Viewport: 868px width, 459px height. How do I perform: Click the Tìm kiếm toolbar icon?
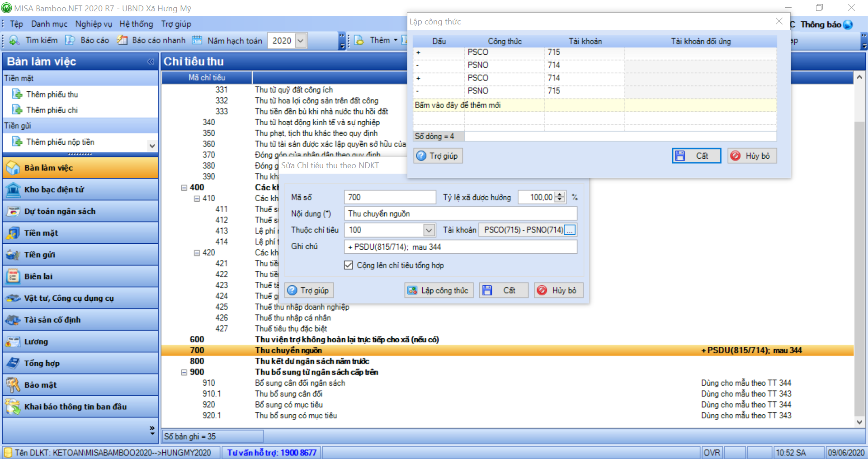[14, 40]
